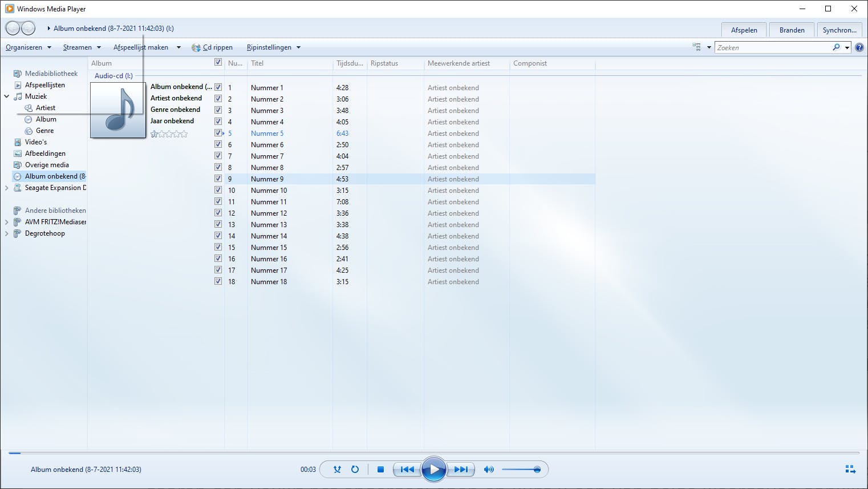Uncheck the checkbox for Nummer 9

click(x=218, y=179)
